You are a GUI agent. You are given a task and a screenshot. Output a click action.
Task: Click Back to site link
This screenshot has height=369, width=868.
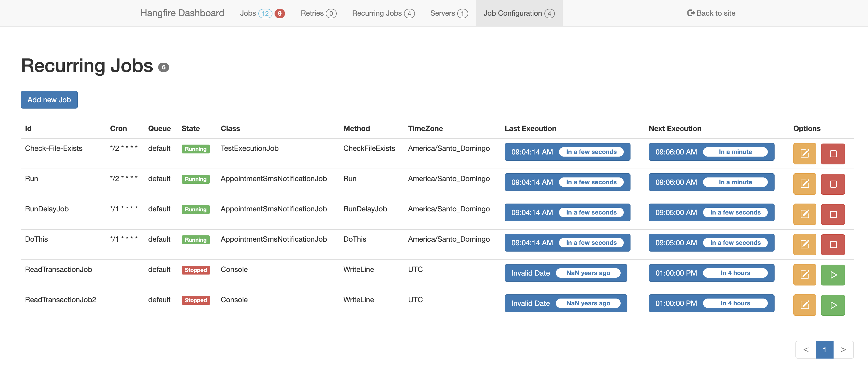(x=711, y=13)
